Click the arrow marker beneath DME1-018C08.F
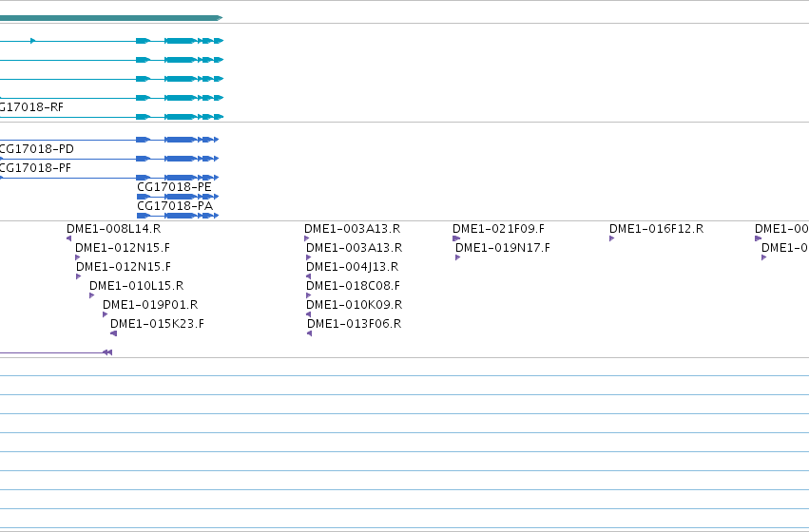The height and width of the screenshot is (532, 809). coord(309,295)
